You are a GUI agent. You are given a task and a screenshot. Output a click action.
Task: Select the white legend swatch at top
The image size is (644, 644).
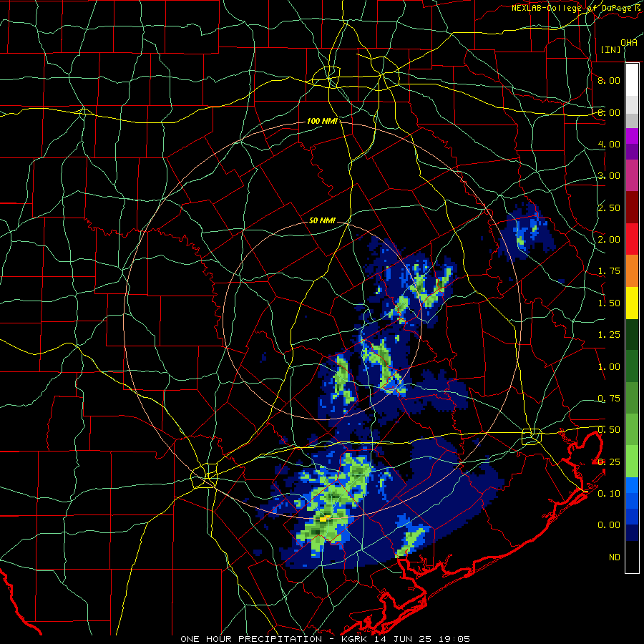click(x=632, y=80)
